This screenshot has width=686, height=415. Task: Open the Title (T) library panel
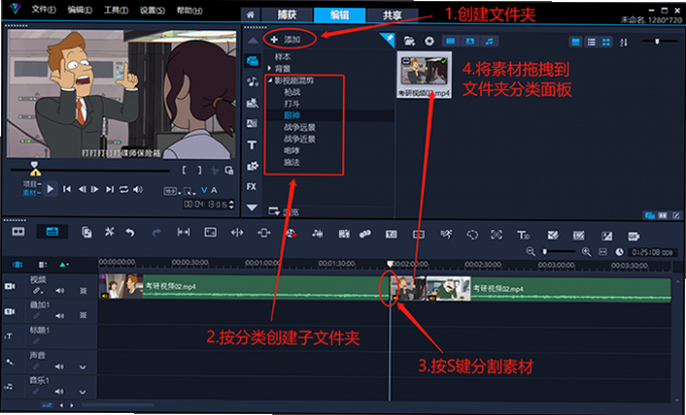[252, 145]
